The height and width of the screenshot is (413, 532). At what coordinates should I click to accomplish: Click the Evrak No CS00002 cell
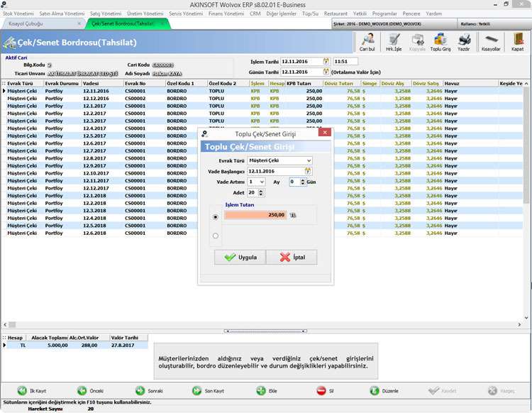[144, 99]
